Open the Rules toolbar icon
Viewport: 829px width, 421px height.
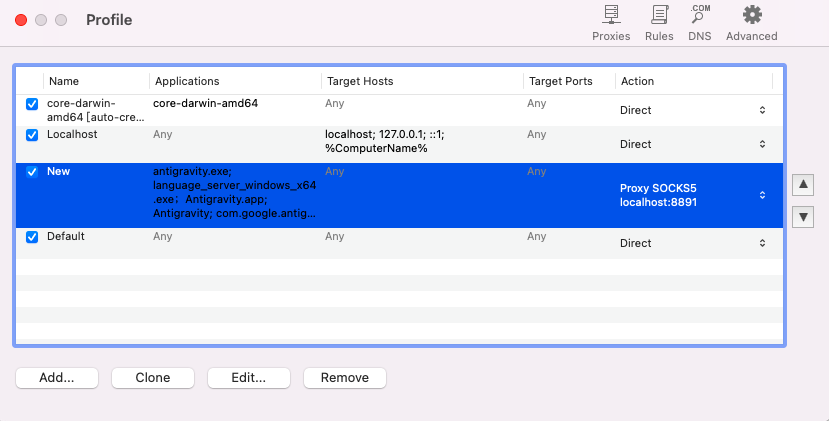[x=659, y=23]
